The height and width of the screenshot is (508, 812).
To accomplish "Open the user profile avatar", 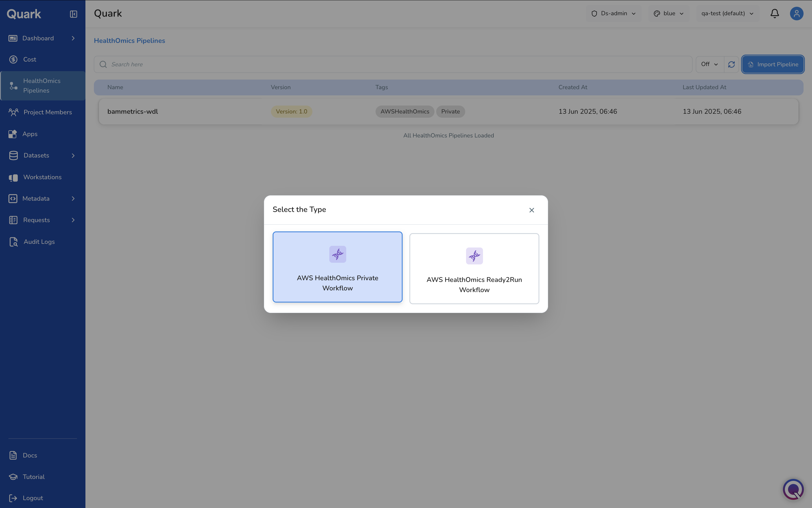I will coord(796,14).
